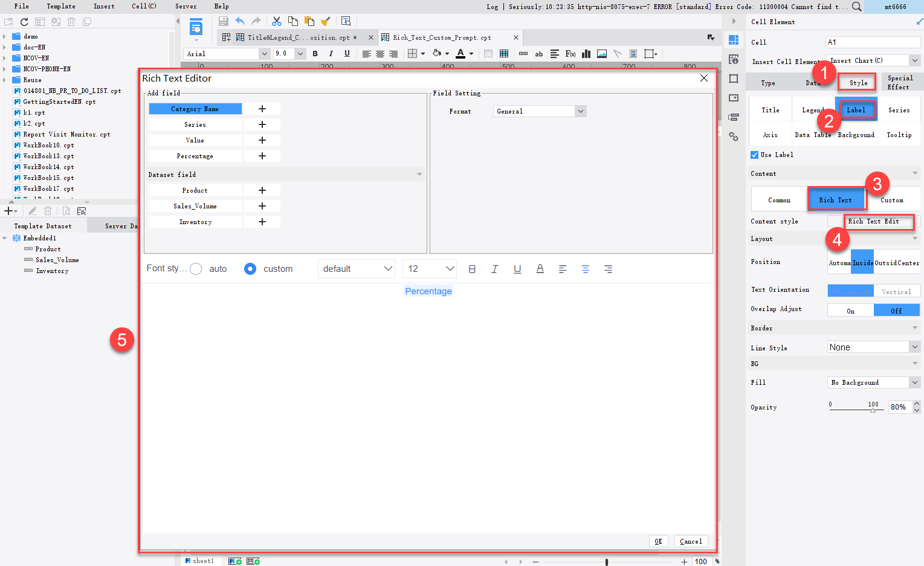Add the Category Name field
Viewport: 924px width, 566px height.
[262, 109]
